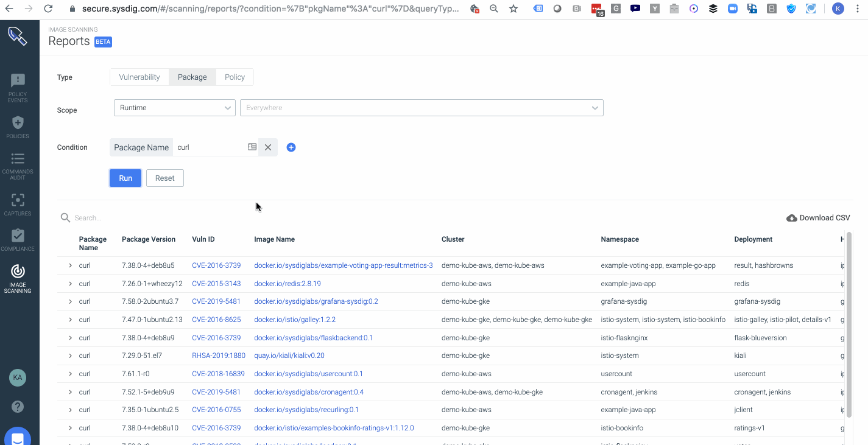The width and height of the screenshot is (868, 445).
Task: Click the Package Version column header
Action: 149,239
